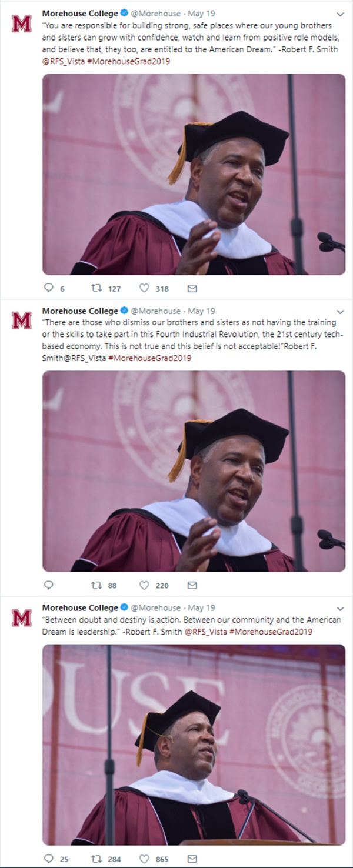Open the third tweet's photo of the speaker
Screen dimensions: 353x868
194,744
